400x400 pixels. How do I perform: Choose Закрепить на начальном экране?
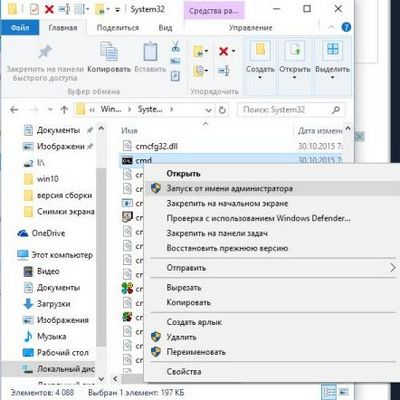pyautogui.click(x=271, y=203)
